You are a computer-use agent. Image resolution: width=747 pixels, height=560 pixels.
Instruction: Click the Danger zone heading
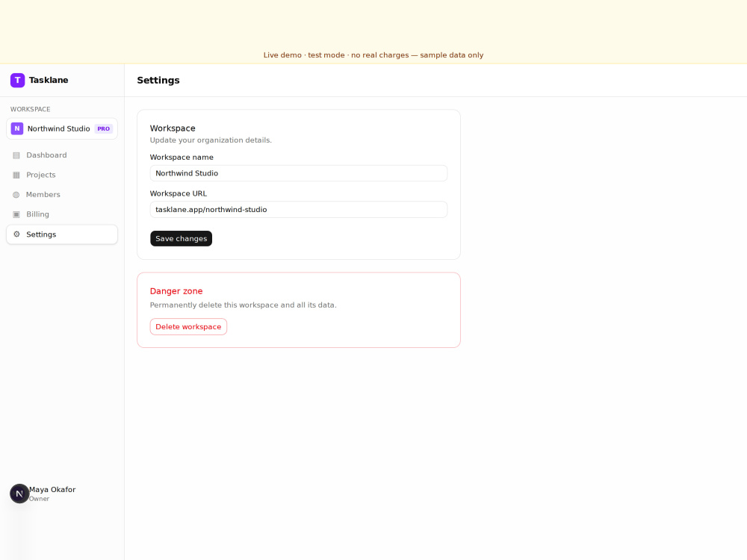coord(176,291)
